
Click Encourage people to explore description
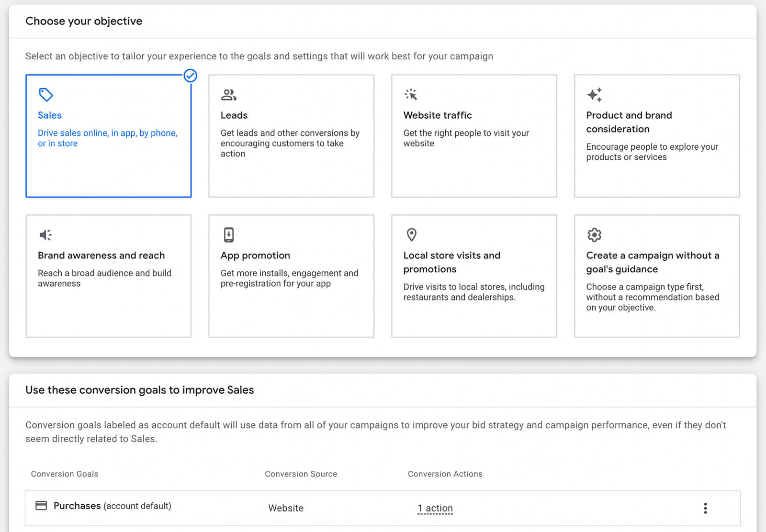[652, 152]
